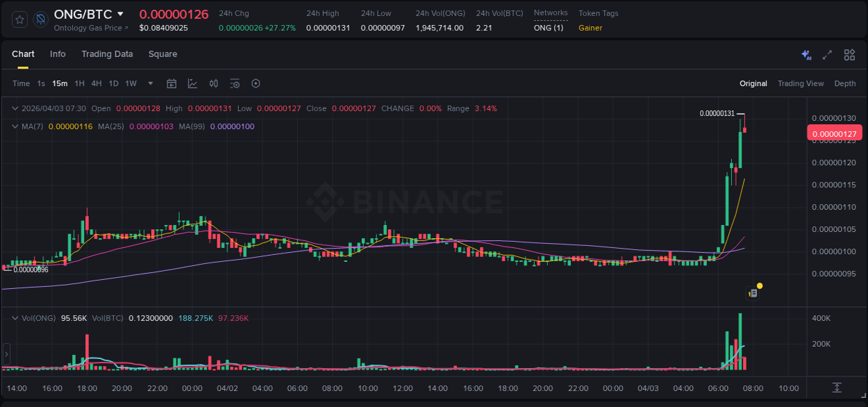Switch to the Depth view
868x407 pixels.
pos(844,83)
